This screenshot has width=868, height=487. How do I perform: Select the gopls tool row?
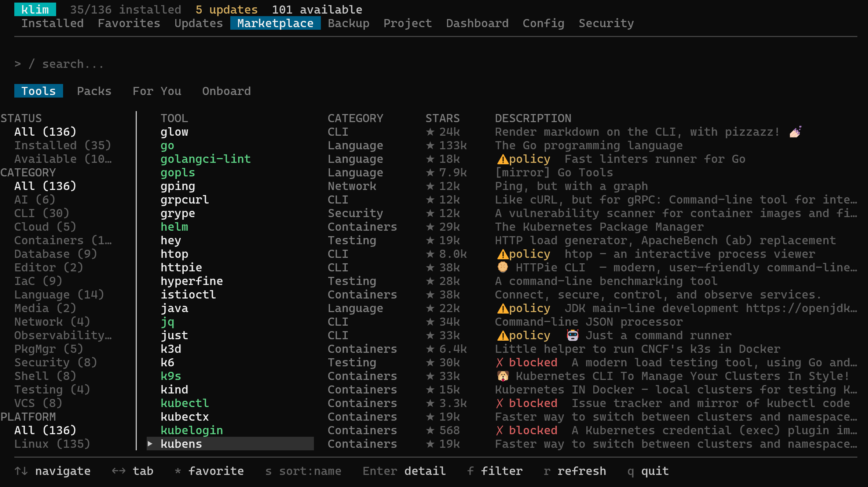point(502,172)
